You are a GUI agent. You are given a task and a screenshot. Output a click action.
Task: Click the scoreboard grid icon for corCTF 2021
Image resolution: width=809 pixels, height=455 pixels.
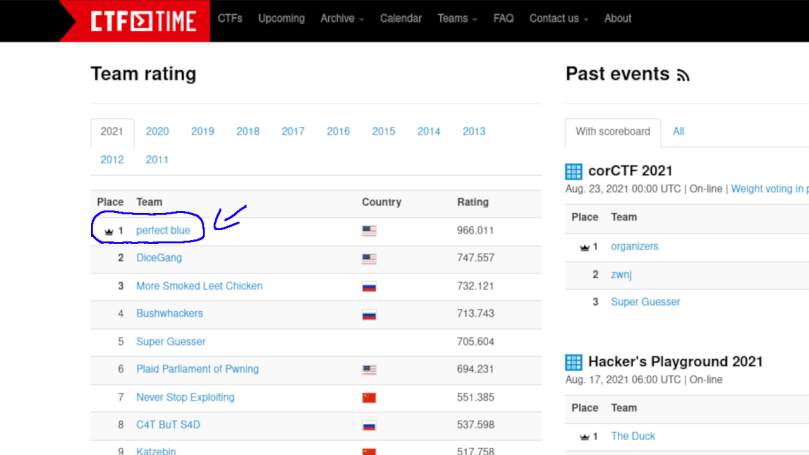[573, 171]
